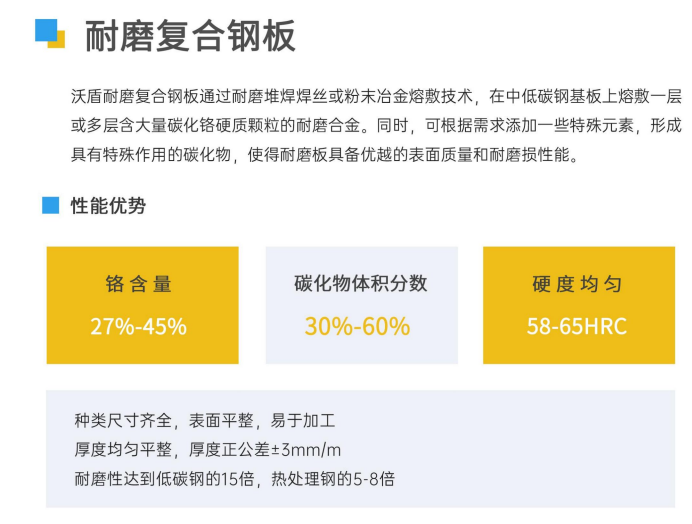Click the 粉末冶金熔敷技术 phrase

click(x=407, y=97)
